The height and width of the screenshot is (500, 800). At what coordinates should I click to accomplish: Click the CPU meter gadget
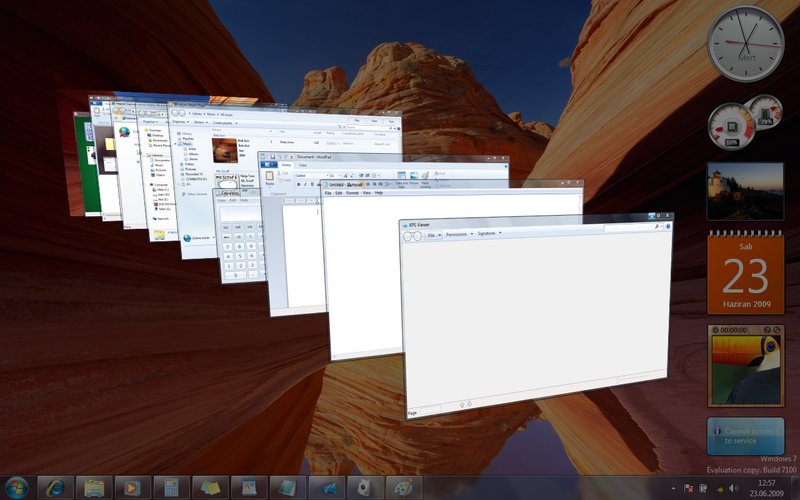[x=732, y=126]
